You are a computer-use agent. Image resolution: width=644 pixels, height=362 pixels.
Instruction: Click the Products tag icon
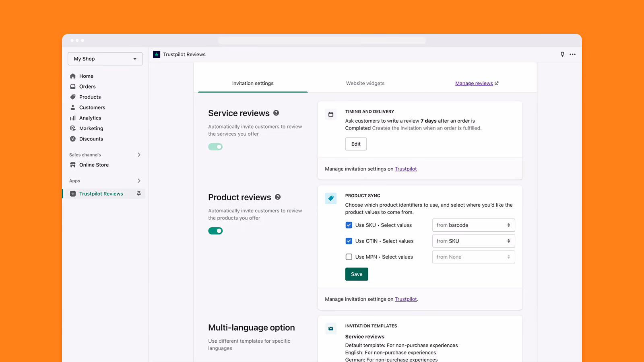[73, 97]
